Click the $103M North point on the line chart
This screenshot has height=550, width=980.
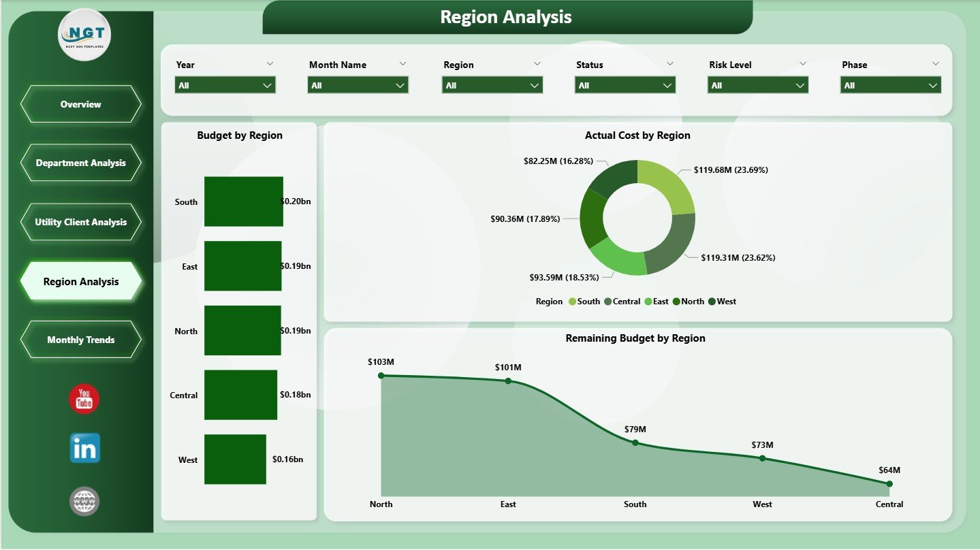point(381,374)
